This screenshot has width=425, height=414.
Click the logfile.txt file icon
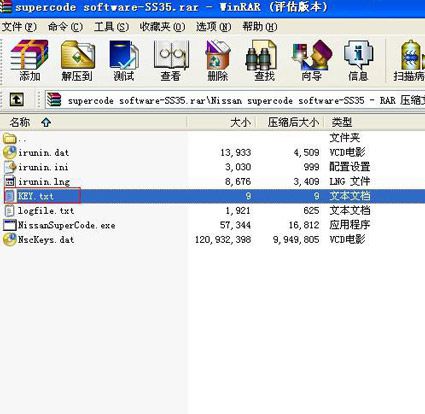[10, 211]
